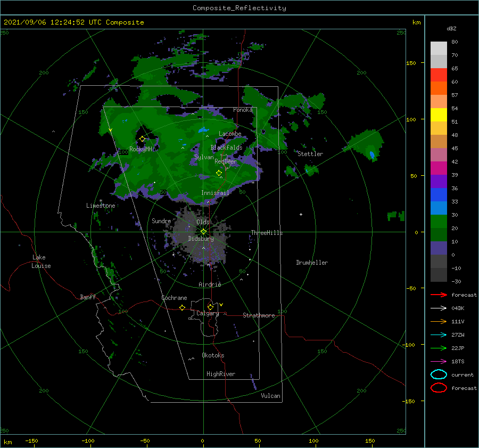Click the yellow diamond marker above Calgary label
This screenshot has height=448, width=479.
(x=210, y=307)
